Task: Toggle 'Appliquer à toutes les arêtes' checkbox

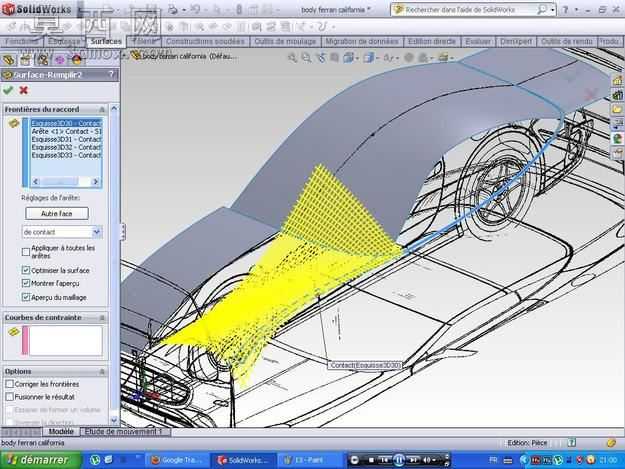Action: (26, 252)
